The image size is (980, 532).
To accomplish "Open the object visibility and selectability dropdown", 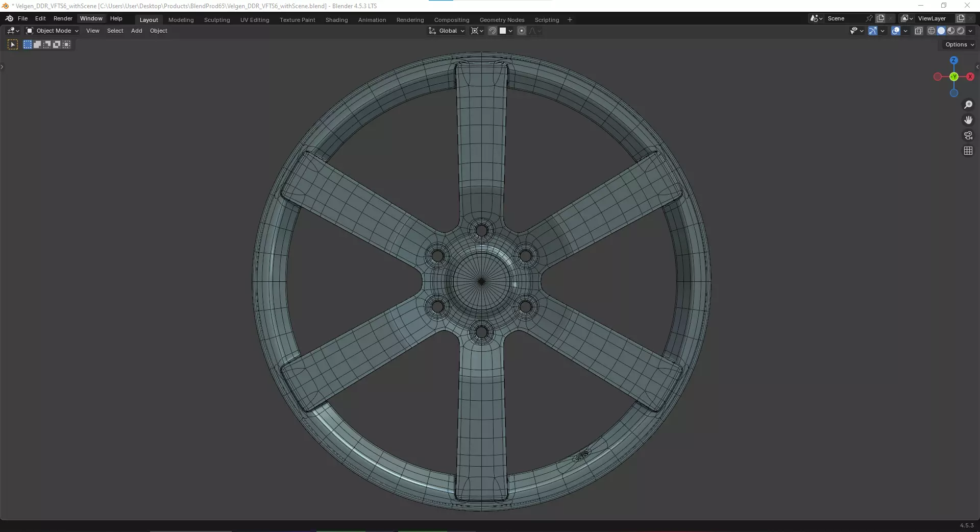I will click(857, 31).
